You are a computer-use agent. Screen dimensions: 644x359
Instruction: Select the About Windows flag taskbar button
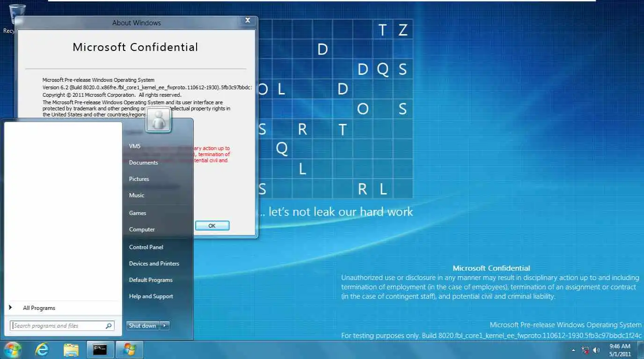point(129,350)
